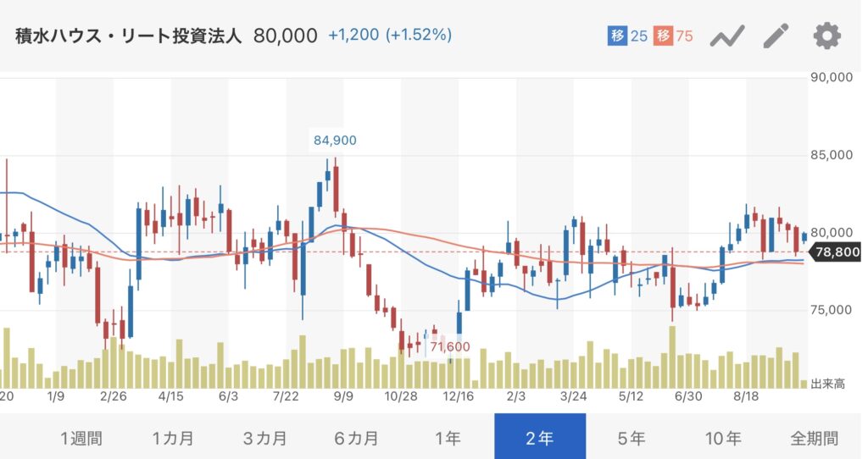Toggle the orange 75-period moving average badge
868x459 pixels.
click(673, 36)
